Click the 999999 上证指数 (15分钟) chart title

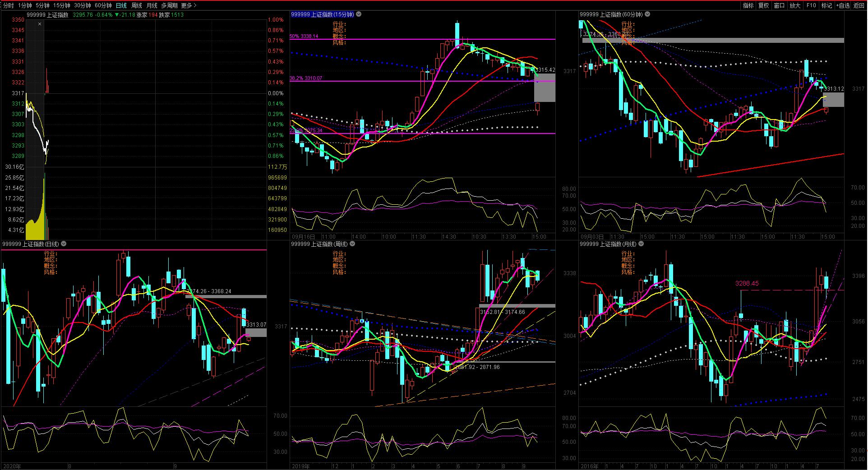323,14
